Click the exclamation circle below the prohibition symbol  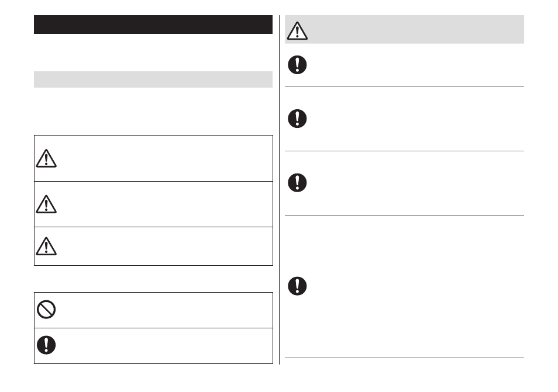[x=46, y=345]
